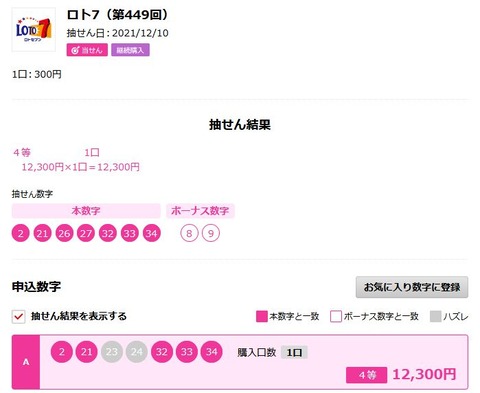Image resolution: width=480 pixels, height=393 pixels.
Task: Click winning number ball 26
Action: 64,233
